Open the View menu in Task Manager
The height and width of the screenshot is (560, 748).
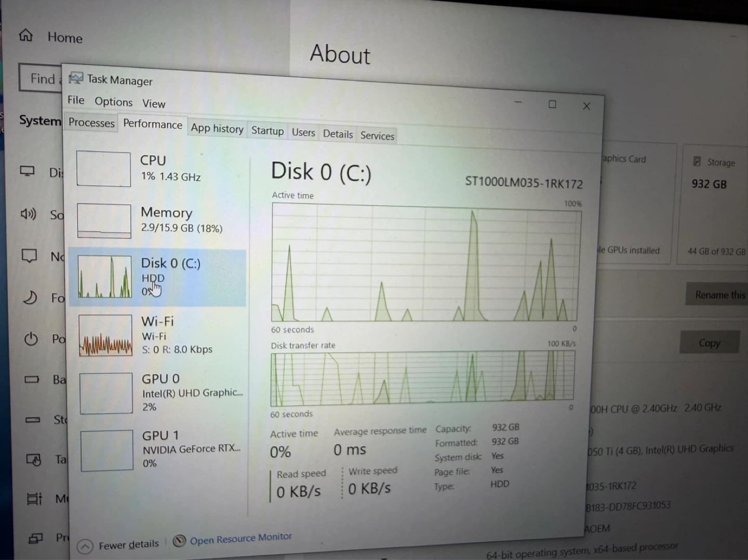pos(154,103)
